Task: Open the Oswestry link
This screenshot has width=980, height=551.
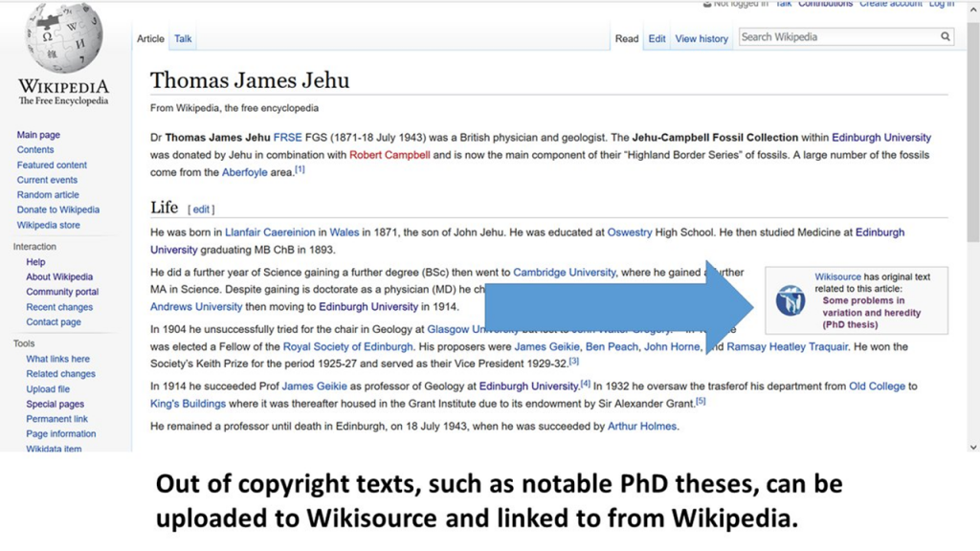Action: (x=630, y=232)
